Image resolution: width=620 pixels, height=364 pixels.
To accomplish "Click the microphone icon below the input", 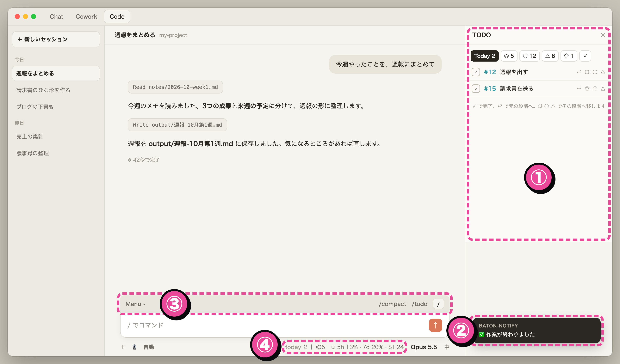I will [x=134, y=347].
